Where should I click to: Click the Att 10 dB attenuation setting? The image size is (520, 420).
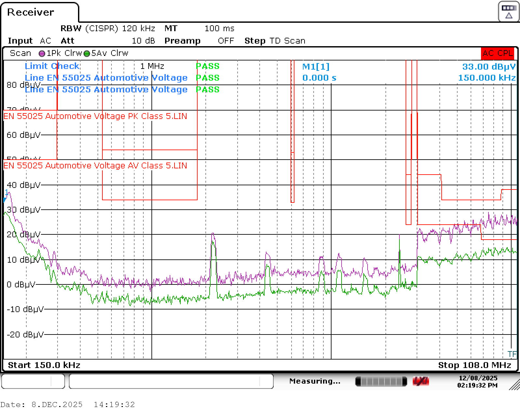pyautogui.click(x=108, y=41)
